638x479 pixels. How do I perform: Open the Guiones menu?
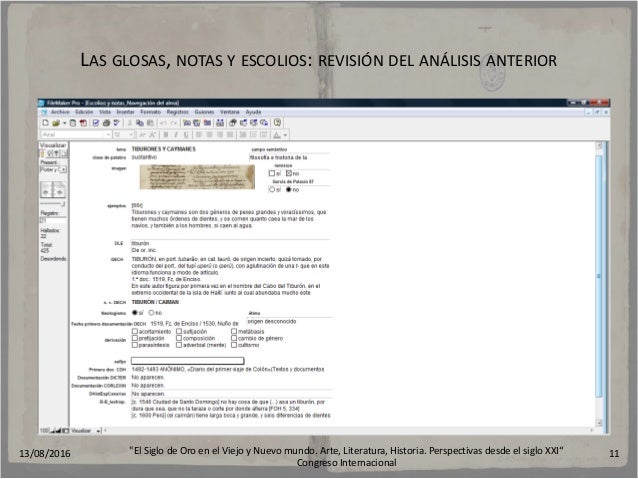pos(204,112)
